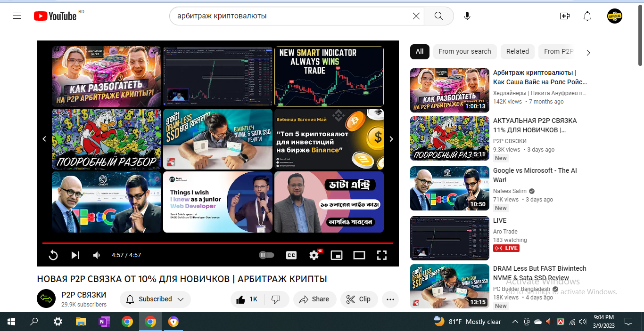Show next endscreen suggestions
Screen dimensions: 644x331
[x=391, y=139]
